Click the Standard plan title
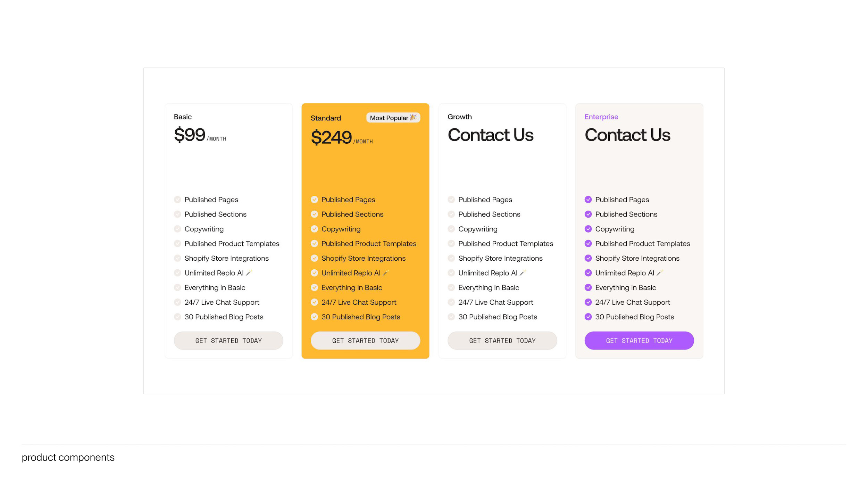The image size is (868, 488). (326, 118)
